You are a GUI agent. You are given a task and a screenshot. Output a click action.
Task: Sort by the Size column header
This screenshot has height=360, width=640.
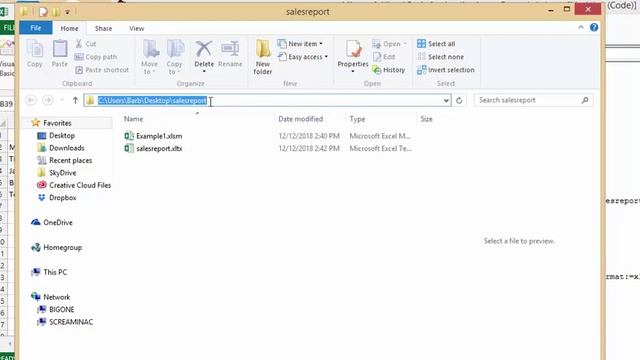(426, 119)
